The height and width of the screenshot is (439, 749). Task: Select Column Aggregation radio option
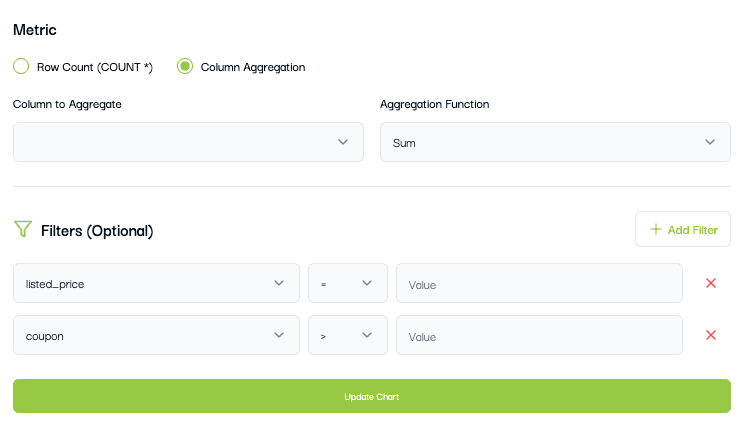tap(185, 67)
